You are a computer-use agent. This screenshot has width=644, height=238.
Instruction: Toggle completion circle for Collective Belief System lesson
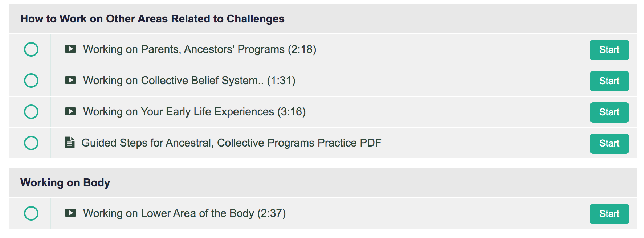(x=31, y=81)
